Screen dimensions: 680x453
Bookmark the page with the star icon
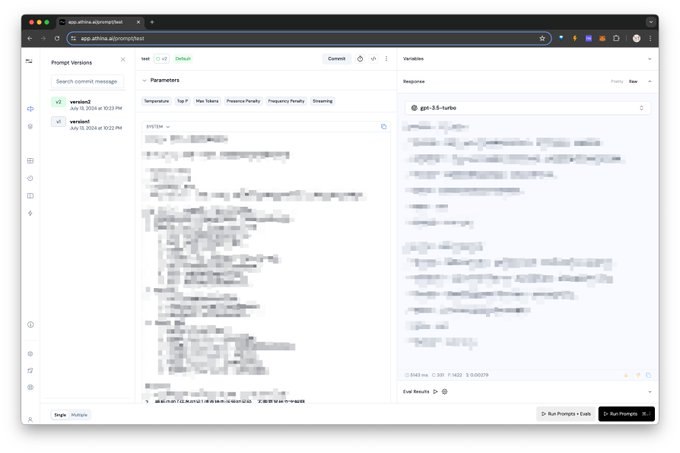click(542, 38)
